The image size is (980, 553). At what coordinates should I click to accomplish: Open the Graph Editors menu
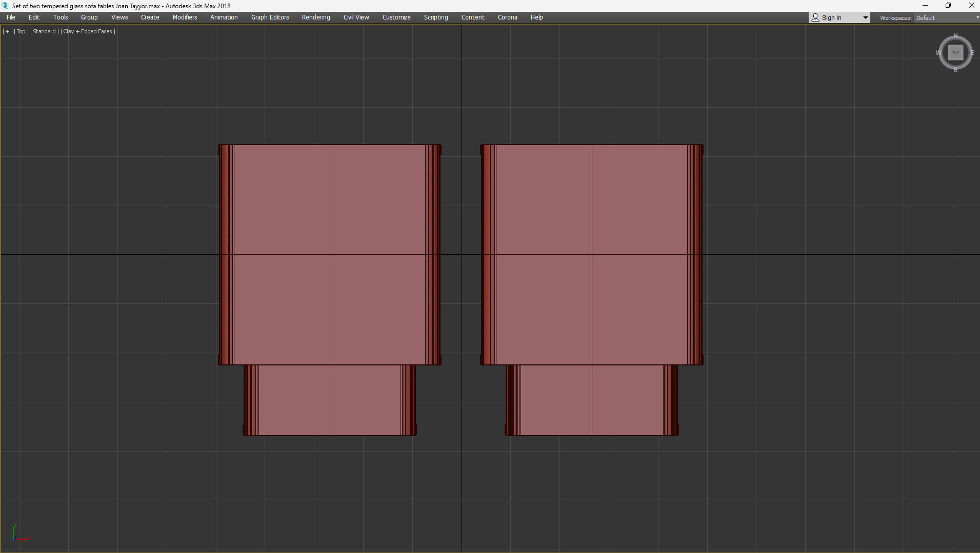(270, 17)
